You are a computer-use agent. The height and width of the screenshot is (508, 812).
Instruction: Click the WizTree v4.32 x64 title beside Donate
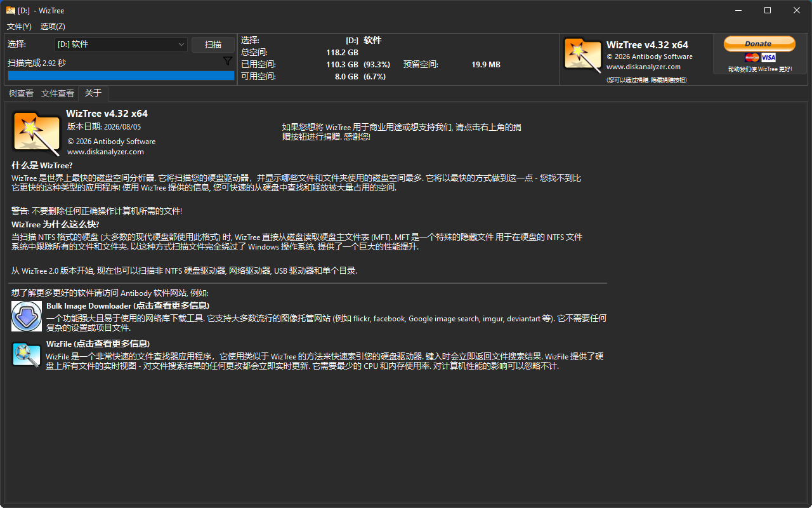click(x=647, y=44)
